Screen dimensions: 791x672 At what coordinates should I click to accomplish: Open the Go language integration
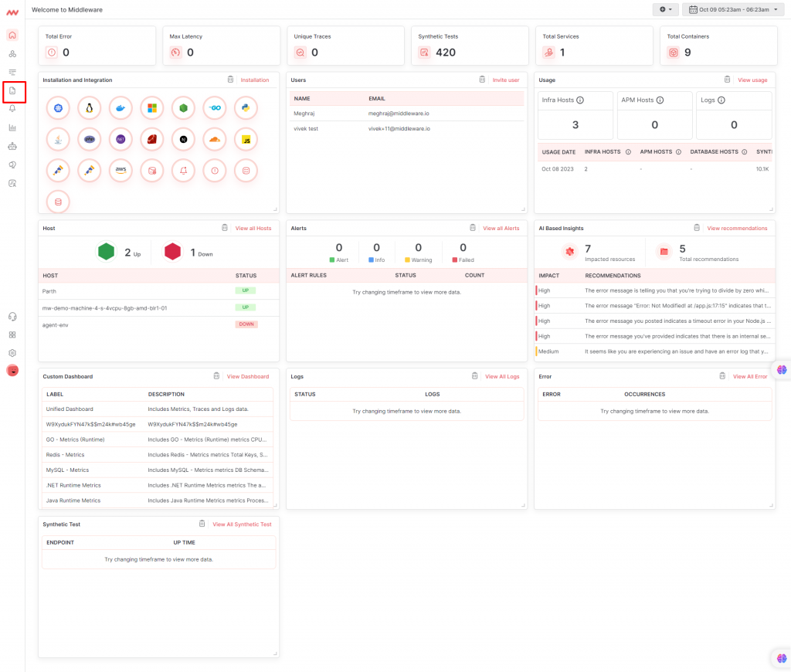[x=215, y=108]
